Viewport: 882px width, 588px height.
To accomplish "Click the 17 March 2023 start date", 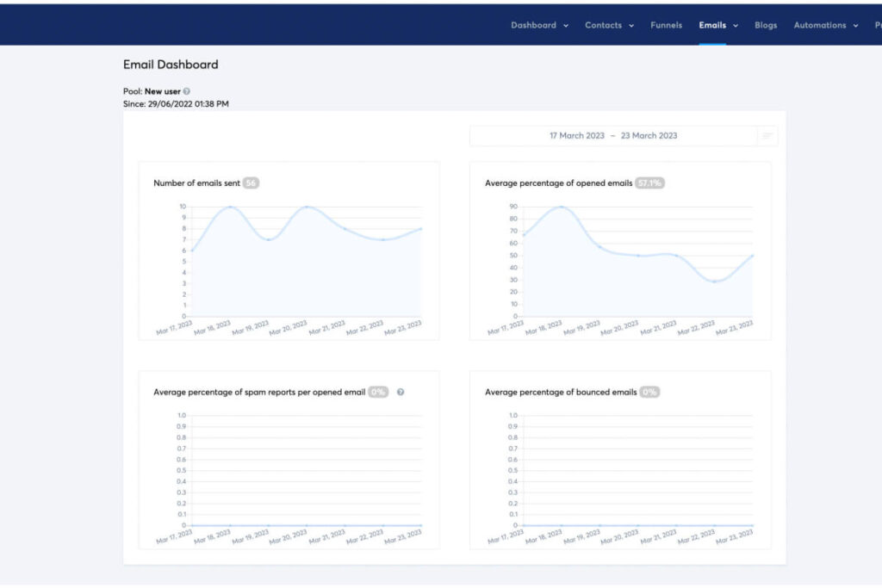I will [x=577, y=136].
